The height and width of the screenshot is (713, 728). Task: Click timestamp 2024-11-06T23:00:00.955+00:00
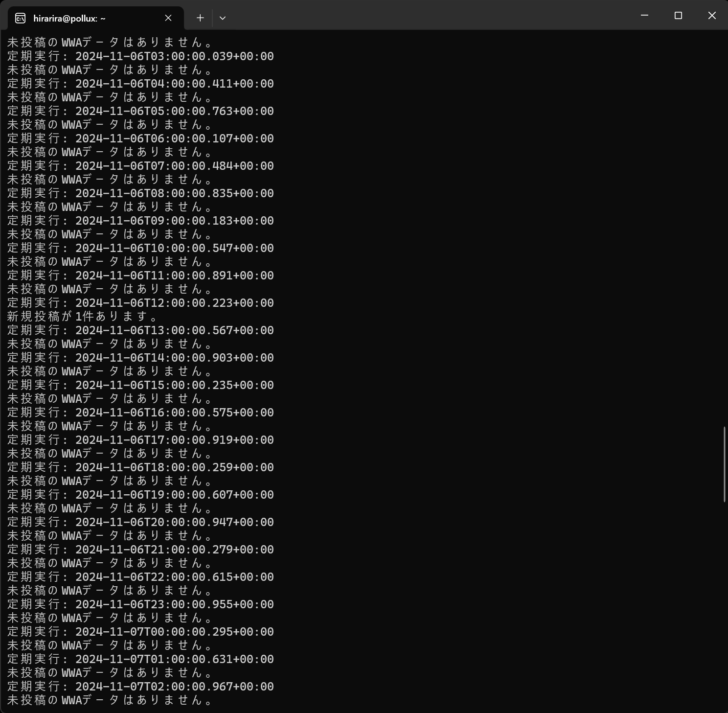pyautogui.click(x=175, y=604)
